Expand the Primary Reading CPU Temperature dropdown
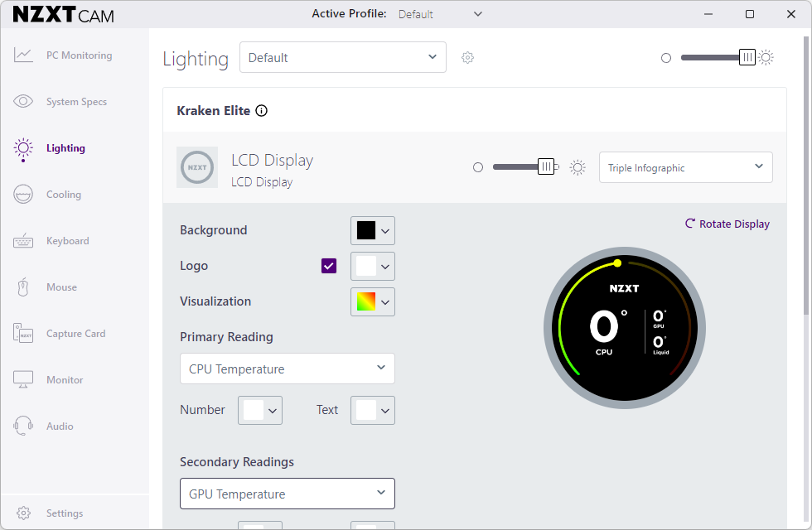Screen dimensions: 812x530 (x=287, y=369)
